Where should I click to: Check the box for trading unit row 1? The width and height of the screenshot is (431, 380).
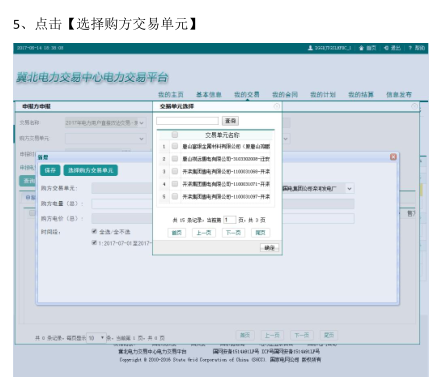pos(175,146)
